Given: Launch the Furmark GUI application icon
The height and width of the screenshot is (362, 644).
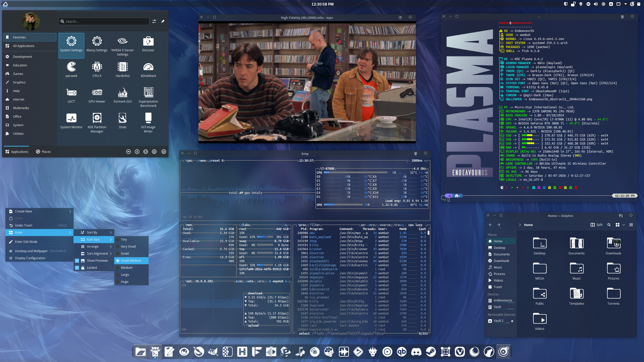Looking at the screenshot, I should [x=123, y=95].
